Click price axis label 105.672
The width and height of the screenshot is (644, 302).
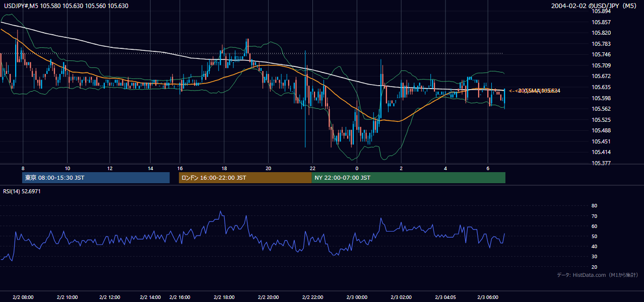point(601,76)
